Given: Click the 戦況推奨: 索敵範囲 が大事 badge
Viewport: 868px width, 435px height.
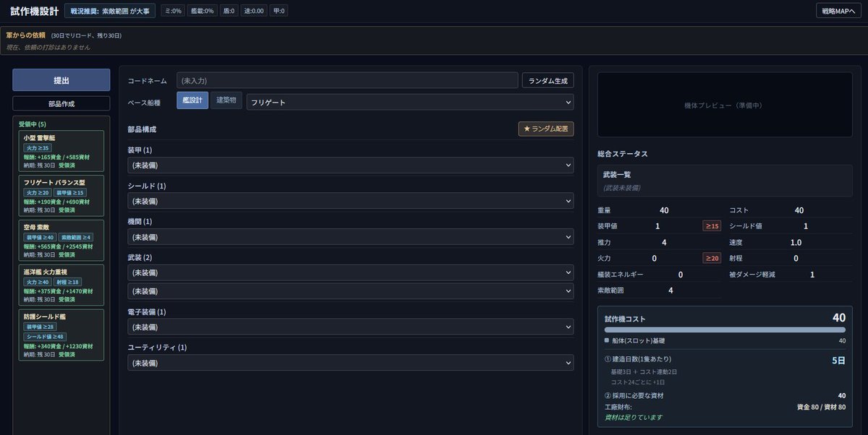Looking at the screenshot, I should (x=110, y=11).
